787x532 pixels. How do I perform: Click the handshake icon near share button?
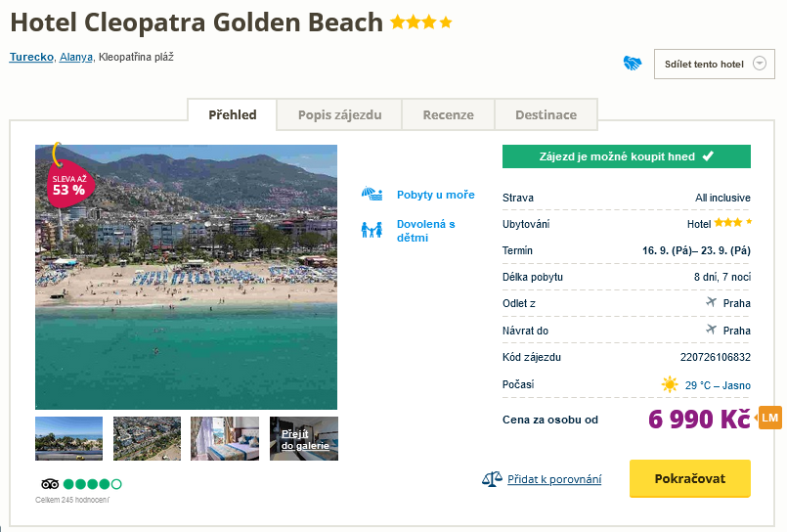click(633, 64)
